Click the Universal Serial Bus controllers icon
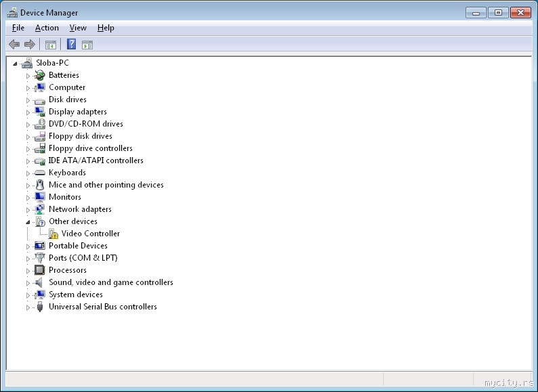This screenshot has height=392, width=538. click(x=40, y=307)
